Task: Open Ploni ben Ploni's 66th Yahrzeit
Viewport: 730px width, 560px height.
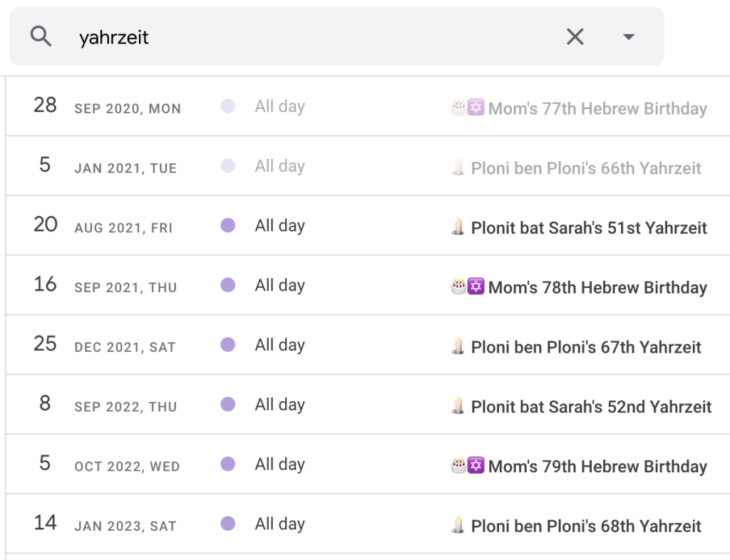Action: (x=585, y=169)
